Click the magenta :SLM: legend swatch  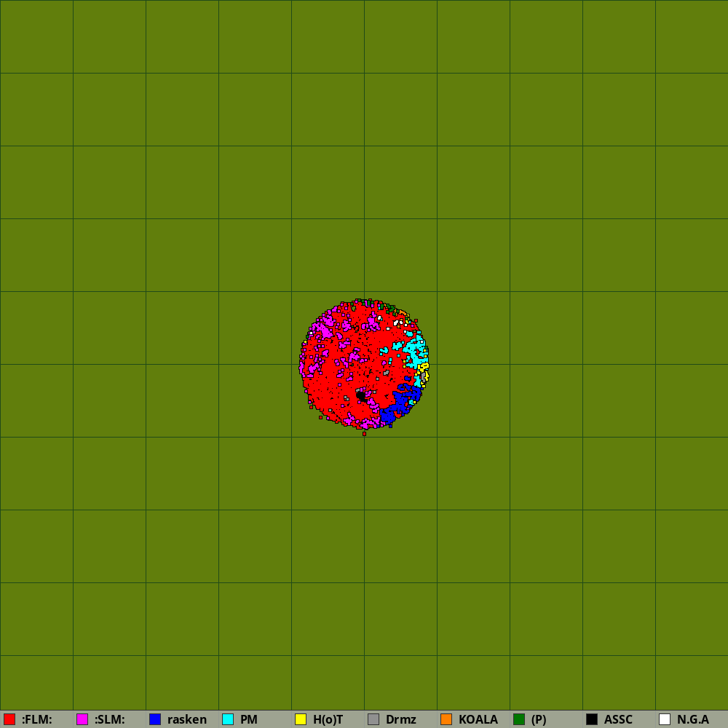(x=82, y=719)
